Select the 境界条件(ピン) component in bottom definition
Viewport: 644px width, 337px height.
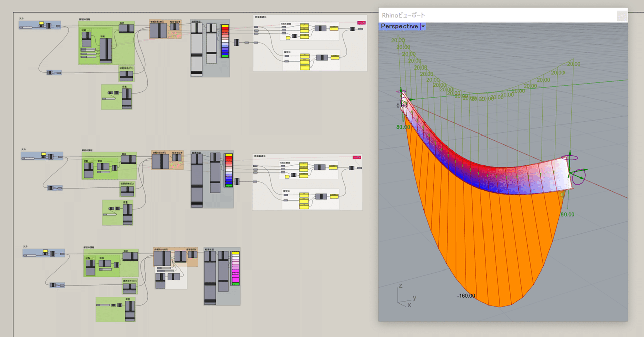[x=130, y=288]
